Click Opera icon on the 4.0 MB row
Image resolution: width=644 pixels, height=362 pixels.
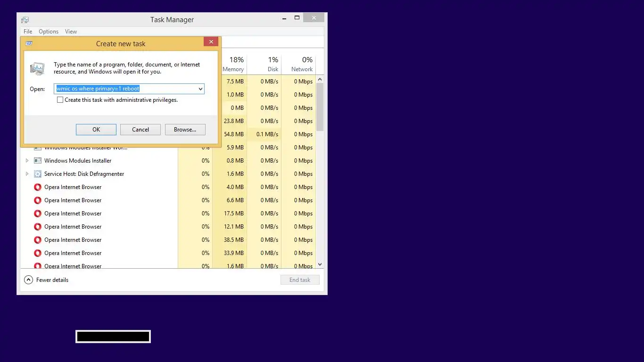38,187
